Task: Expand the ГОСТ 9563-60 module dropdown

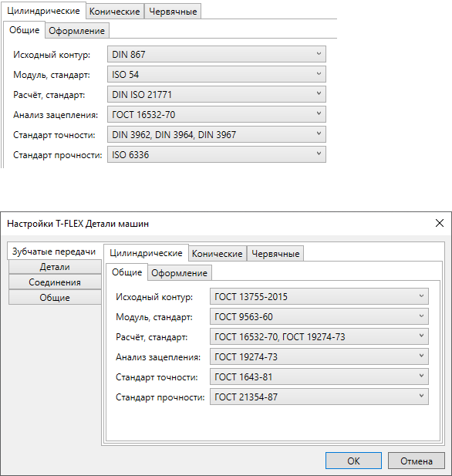Action: pyautogui.click(x=319, y=316)
